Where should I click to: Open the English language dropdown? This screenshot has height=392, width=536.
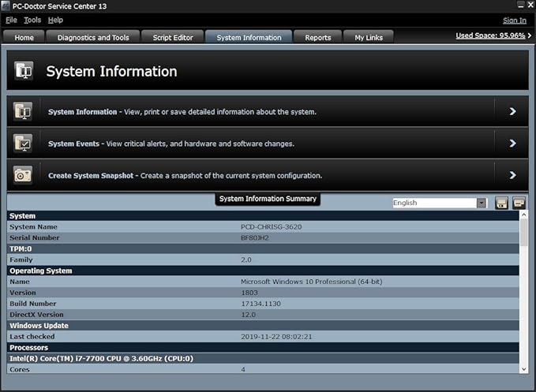[x=481, y=203]
